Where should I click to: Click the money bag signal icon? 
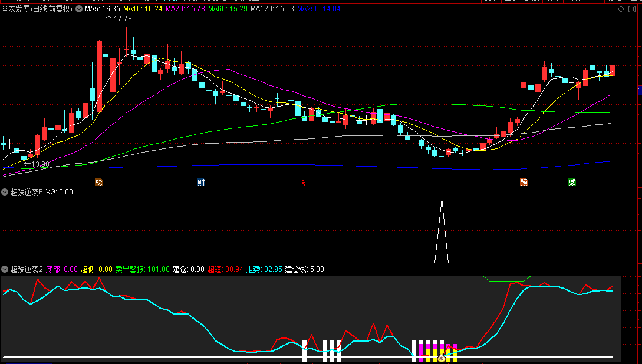click(x=442, y=356)
